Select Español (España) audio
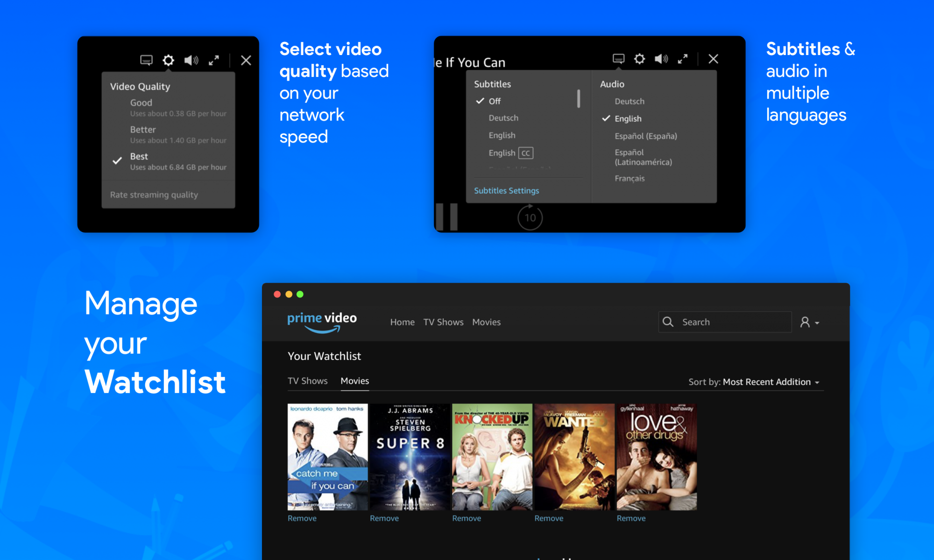The image size is (934, 560). coord(646,136)
